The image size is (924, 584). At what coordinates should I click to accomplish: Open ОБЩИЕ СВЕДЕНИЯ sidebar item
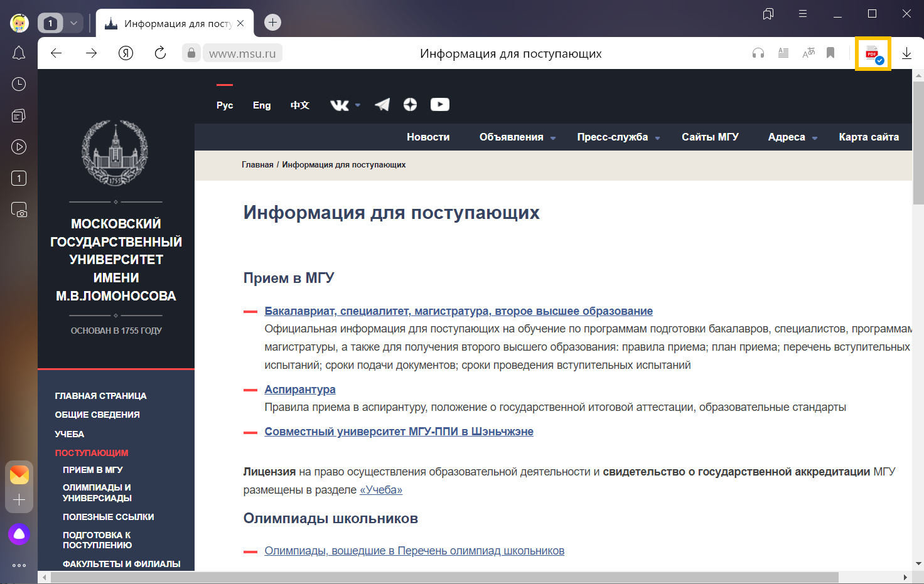(97, 415)
